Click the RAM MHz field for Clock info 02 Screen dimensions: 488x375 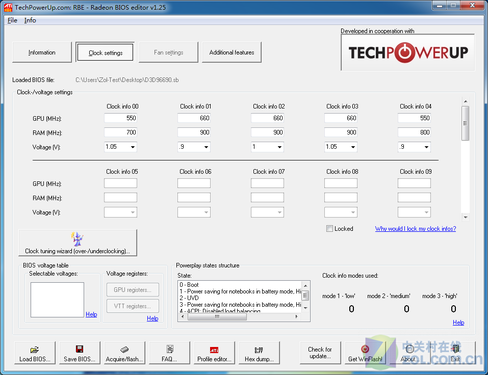click(267, 132)
